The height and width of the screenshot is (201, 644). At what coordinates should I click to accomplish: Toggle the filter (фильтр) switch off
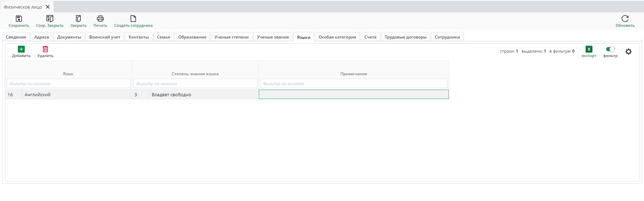tap(610, 49)
